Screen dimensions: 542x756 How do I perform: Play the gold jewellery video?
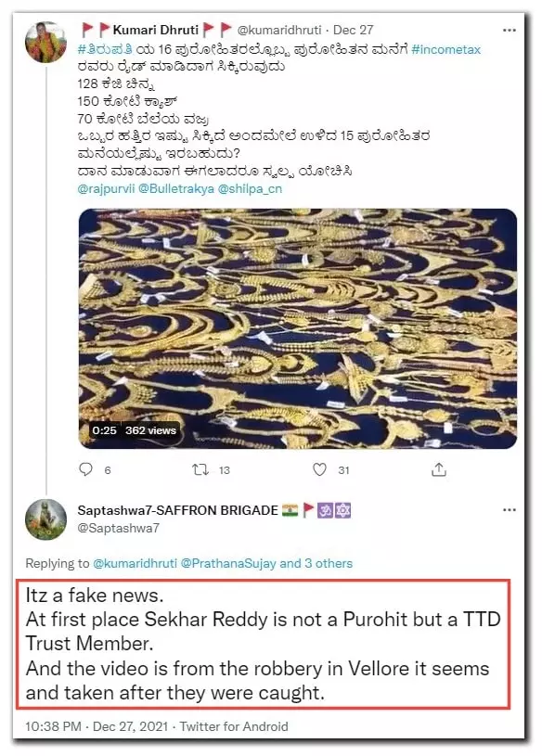point(298,328)
